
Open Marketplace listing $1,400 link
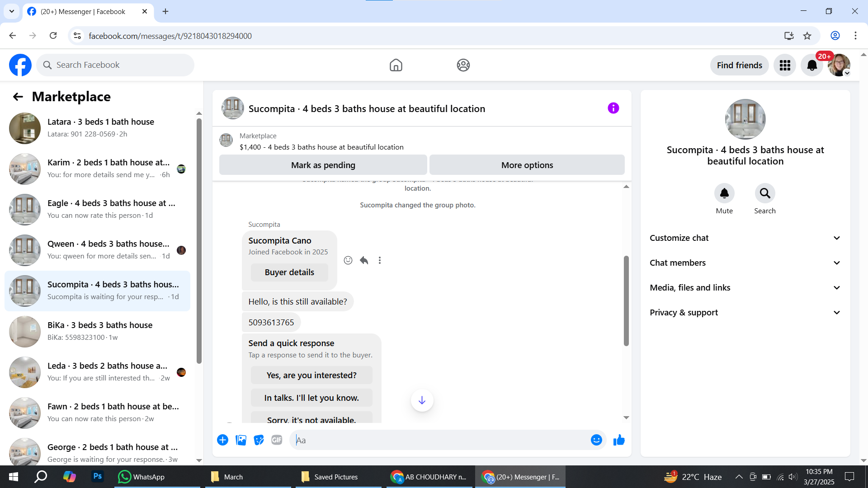click(321, 147)
